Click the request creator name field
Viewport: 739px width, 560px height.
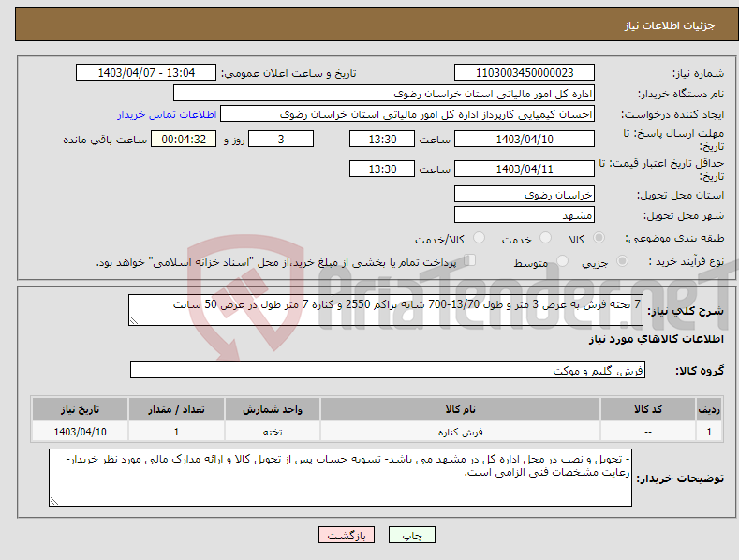(407, 114)
